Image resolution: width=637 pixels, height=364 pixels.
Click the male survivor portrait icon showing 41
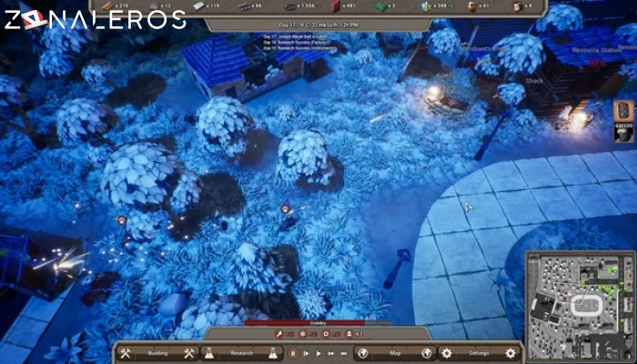pyautogui.click(x=471, y=5)
